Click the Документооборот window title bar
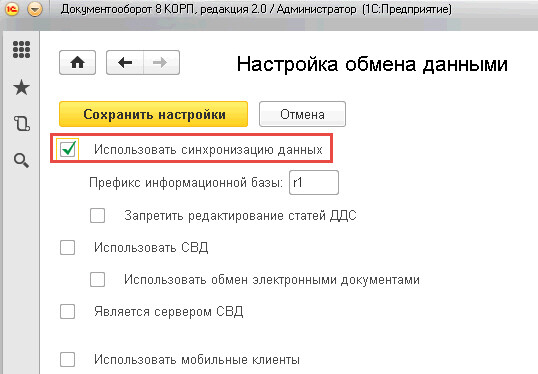Screen dimensions: 538x374 click(256, 9)
